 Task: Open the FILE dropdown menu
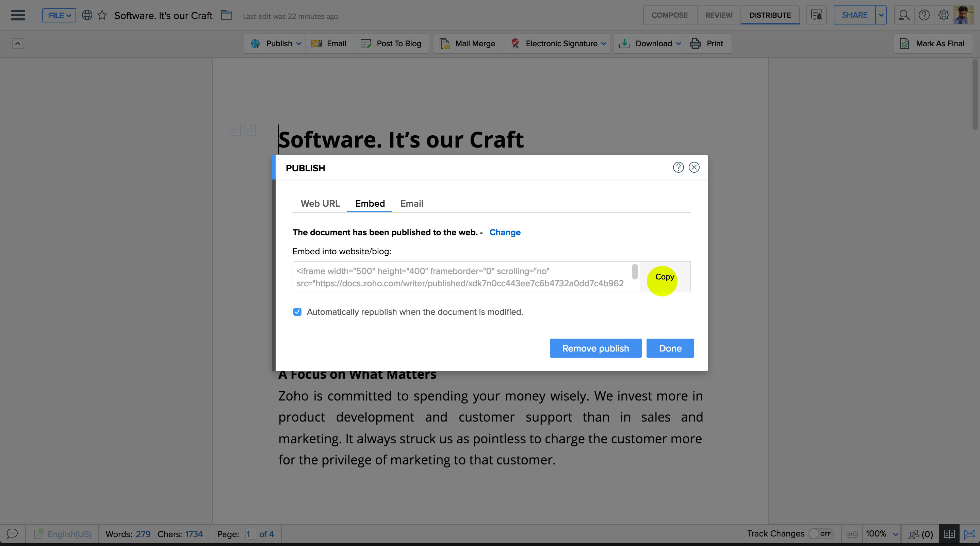[x=59, y=15]
